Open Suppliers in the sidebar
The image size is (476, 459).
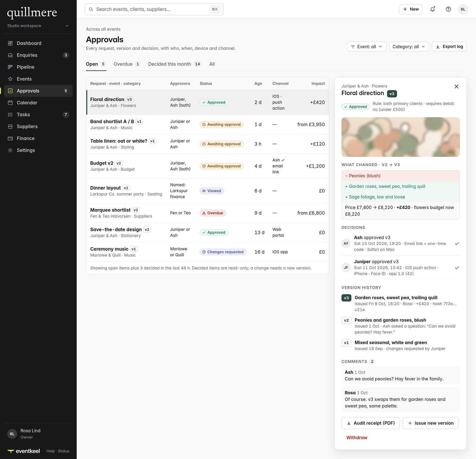click(38, 126)
